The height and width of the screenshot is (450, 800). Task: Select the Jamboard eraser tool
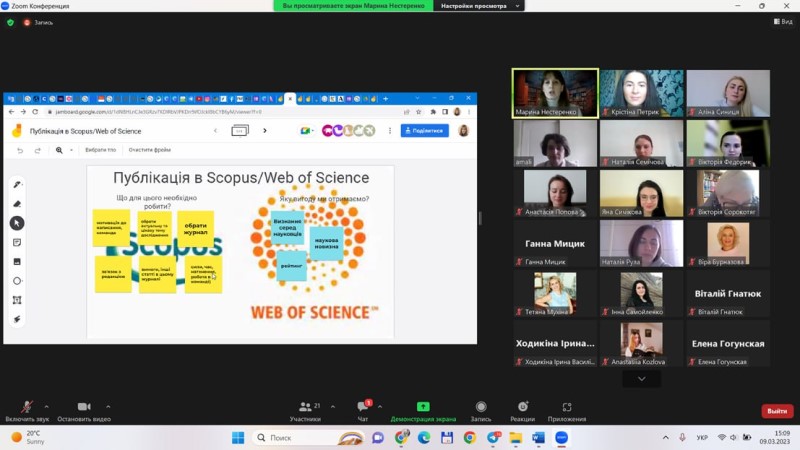point(17,204)
